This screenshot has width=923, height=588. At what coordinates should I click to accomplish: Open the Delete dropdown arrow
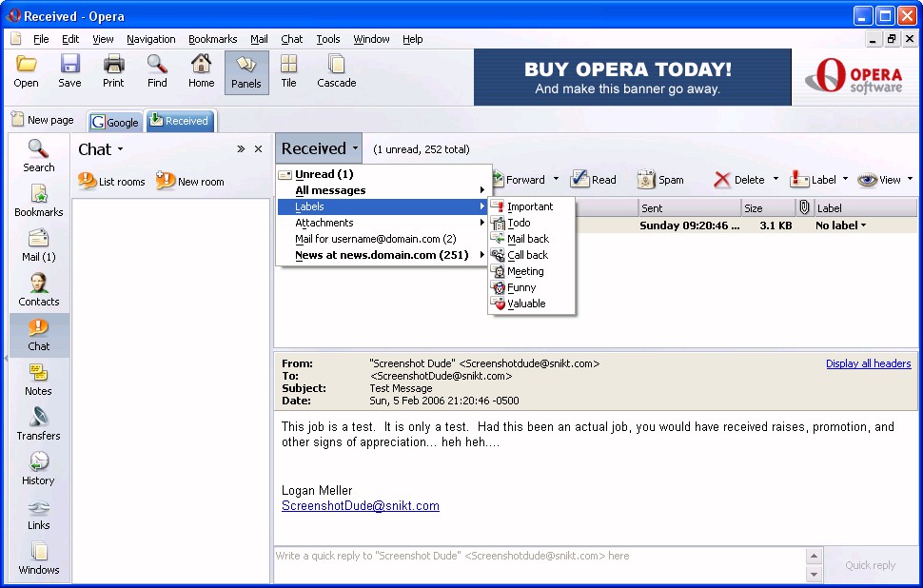pyautogui.click(x=776, y=179)
